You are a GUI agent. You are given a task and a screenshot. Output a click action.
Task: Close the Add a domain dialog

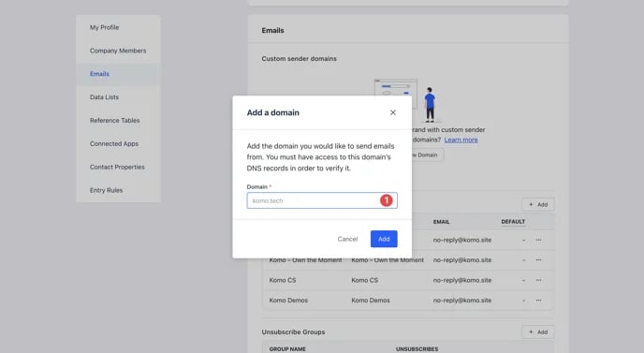pos(392,112)
